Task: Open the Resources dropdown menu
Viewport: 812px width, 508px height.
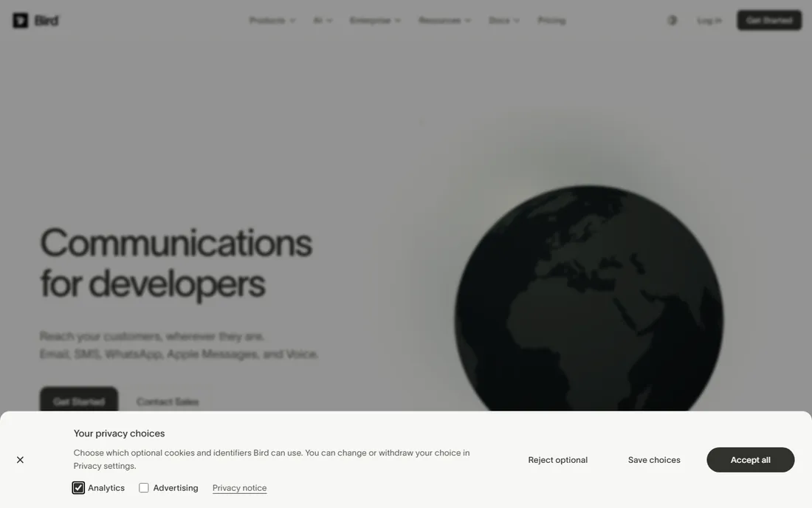Action: click(x=445, y=20)
